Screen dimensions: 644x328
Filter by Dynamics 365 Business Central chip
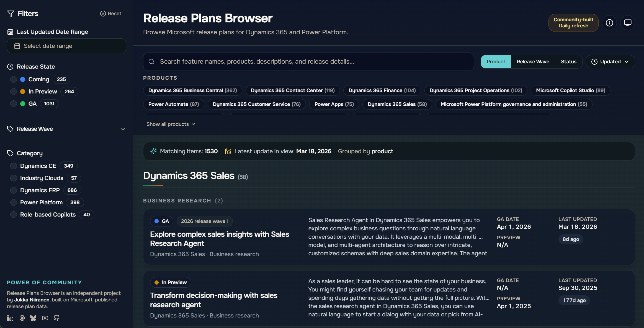192,90
